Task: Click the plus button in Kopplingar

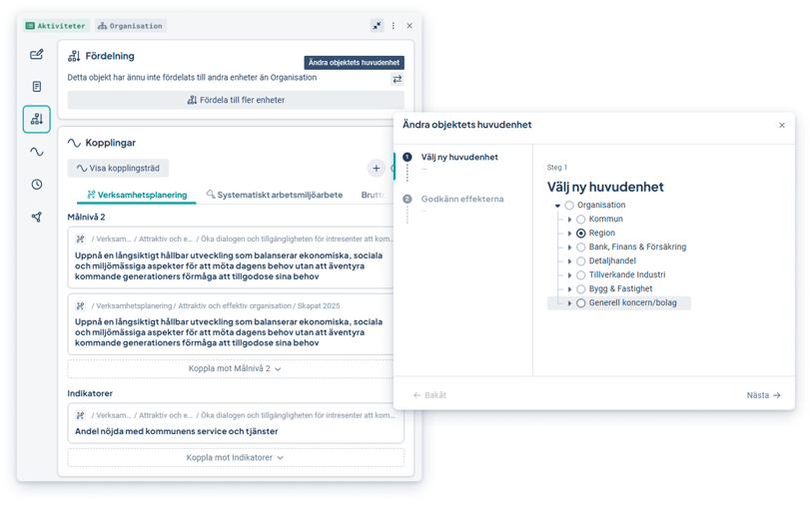Action: (x=377, y=169)
